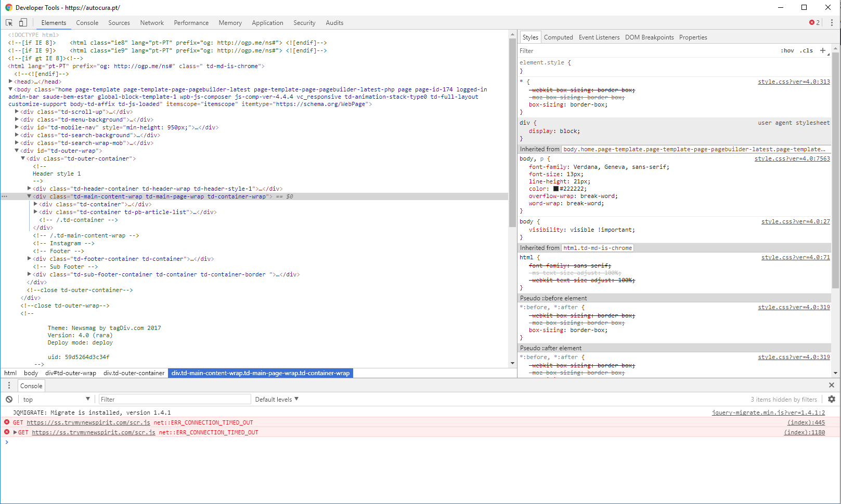
Task: Collapse the body element node
Action: click(x=10, y=89)
